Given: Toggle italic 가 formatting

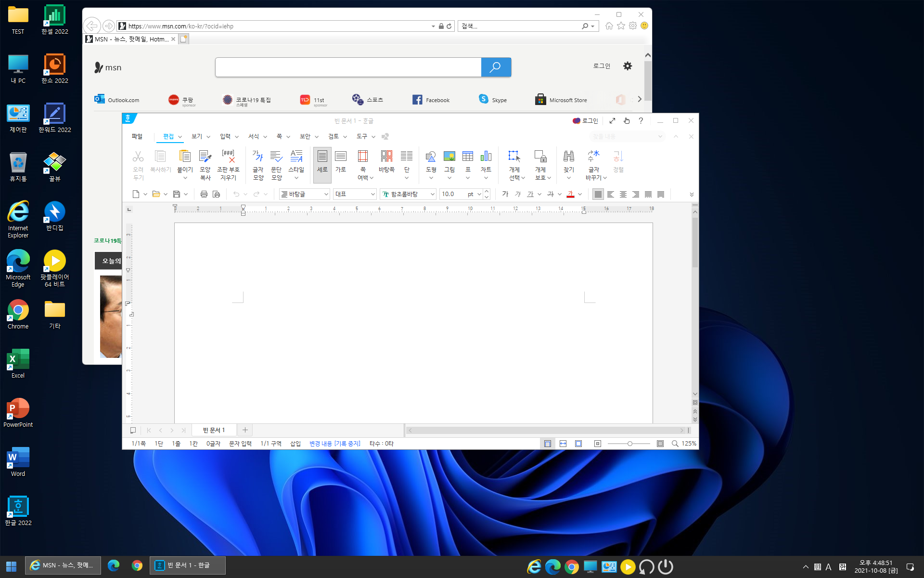Looking at the screenshot, I should pyautogui.click(x=518, y=194).
